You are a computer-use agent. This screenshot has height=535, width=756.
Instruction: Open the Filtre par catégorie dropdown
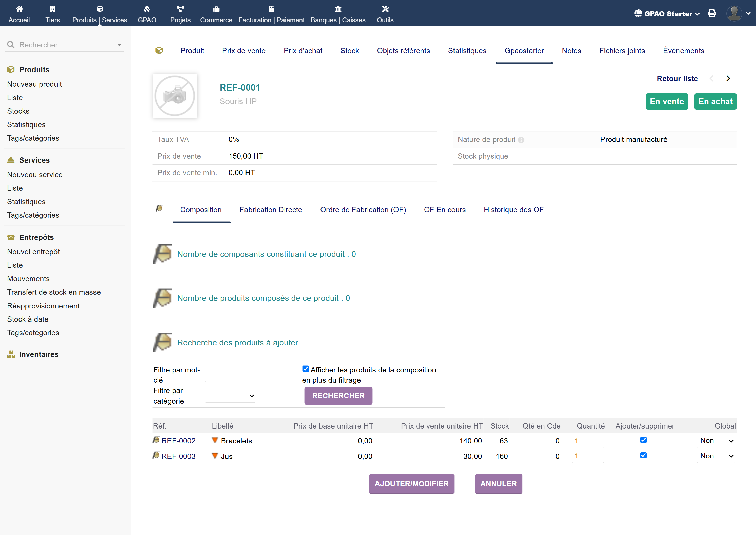(x=231, y=396)
